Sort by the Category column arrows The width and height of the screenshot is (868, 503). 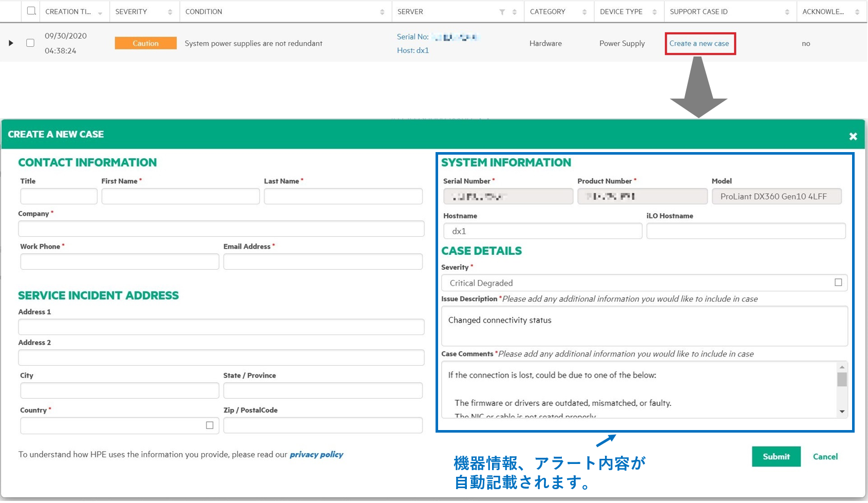[584, 12]
